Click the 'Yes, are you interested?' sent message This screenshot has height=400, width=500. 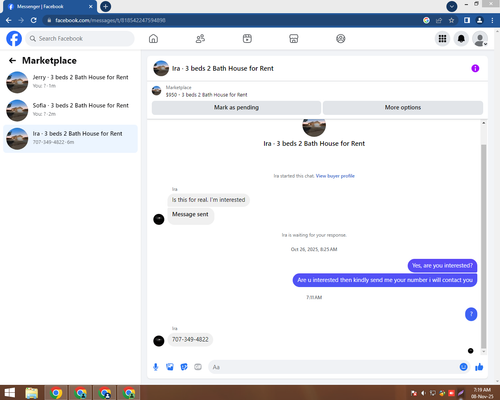point(442,266)
